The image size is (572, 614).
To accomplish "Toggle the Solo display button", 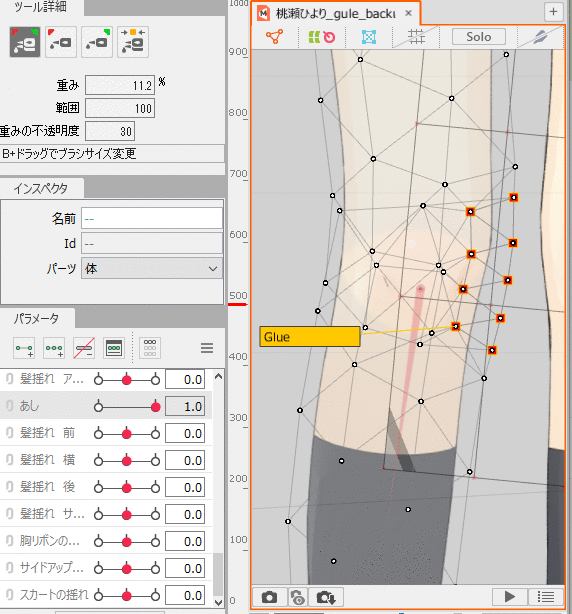I will [x=478, y=37].
